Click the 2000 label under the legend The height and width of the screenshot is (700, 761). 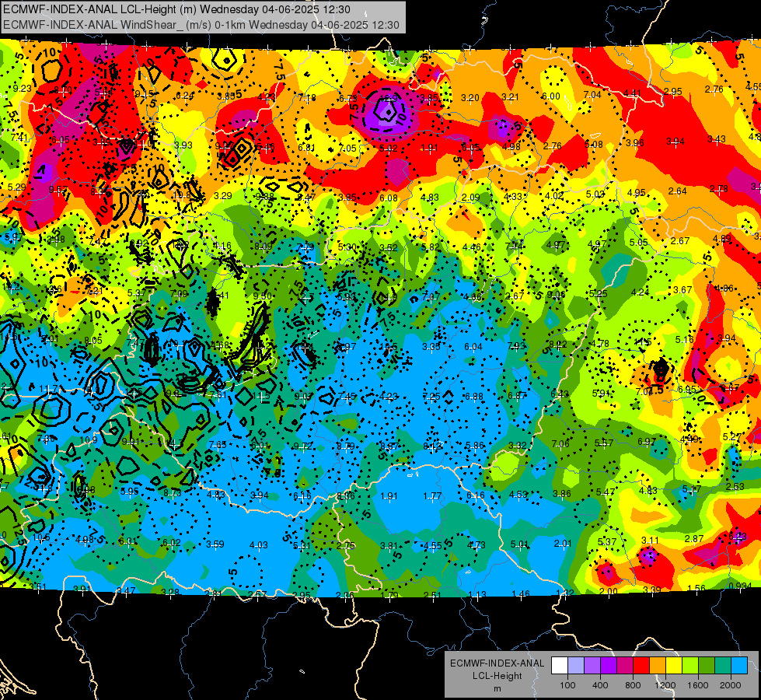point(731,685)
